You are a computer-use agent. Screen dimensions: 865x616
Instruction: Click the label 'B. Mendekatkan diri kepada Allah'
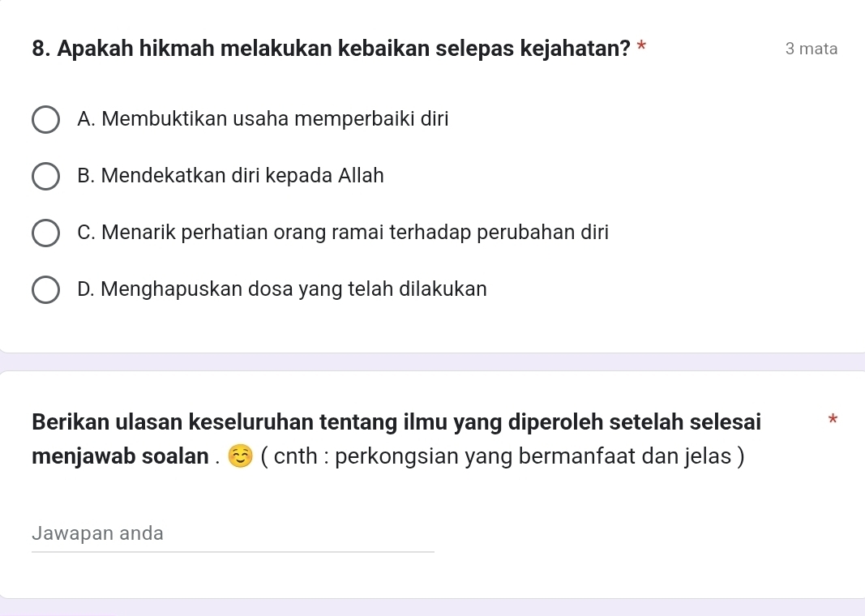pyautogui.click(x=230, y=176)
